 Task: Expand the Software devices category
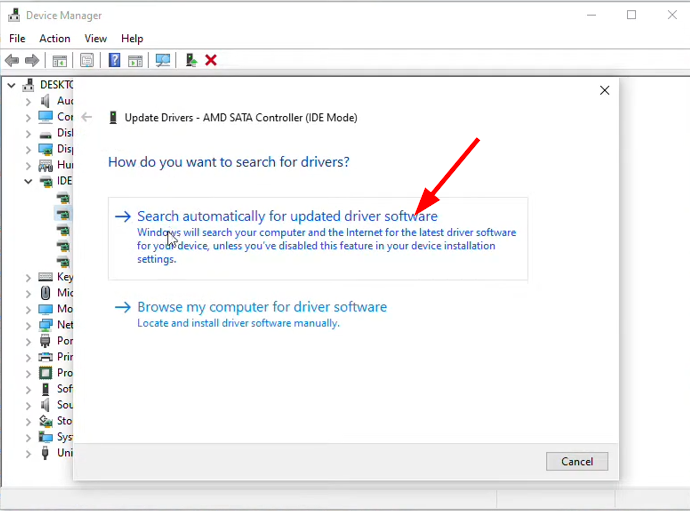pyautogui.click(x=28, y=389)
